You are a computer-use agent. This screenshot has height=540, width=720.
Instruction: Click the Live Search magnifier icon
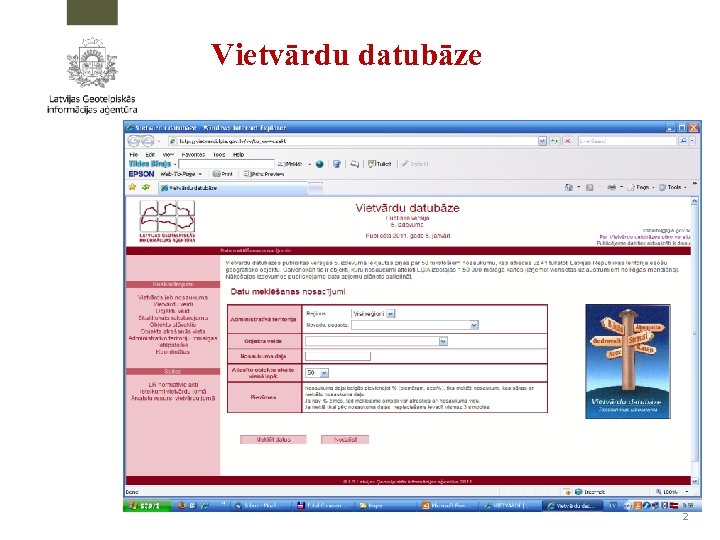click(683, 141)
